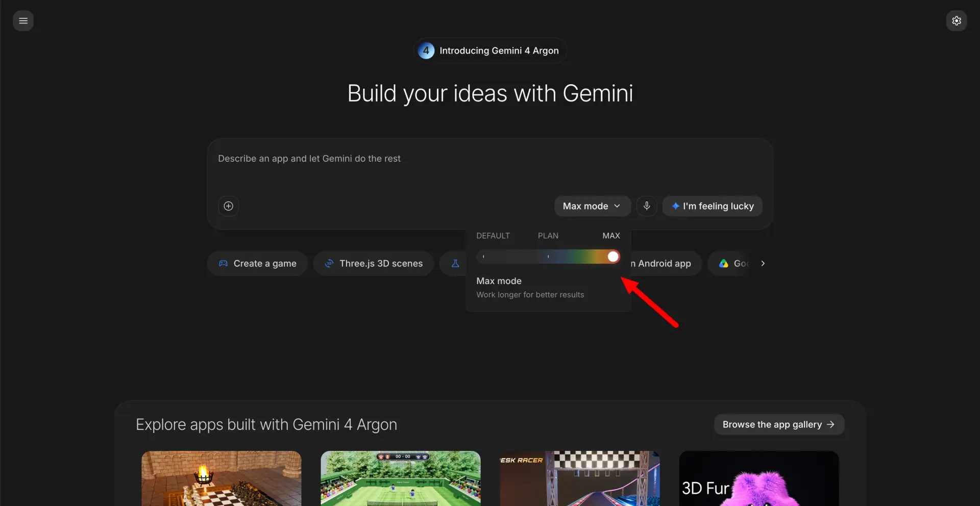Click the white slider handle at Max
The image size is (980, 506).
coord(613,257)
